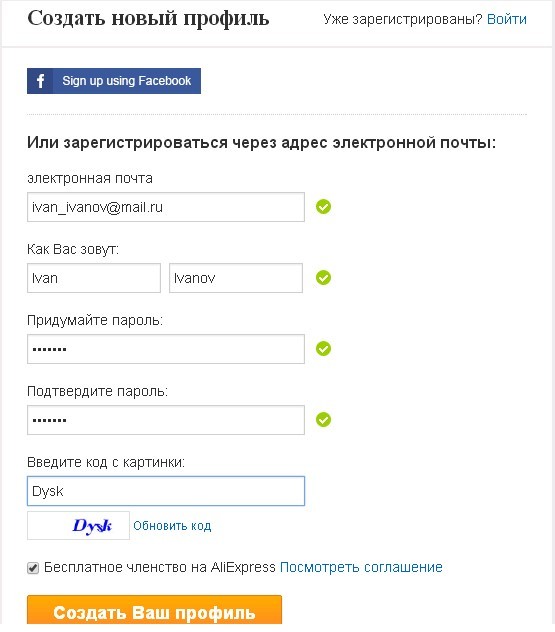Click the first name field containing Ivan
This screenshot has width=555, height=632.
click(94, 278)
